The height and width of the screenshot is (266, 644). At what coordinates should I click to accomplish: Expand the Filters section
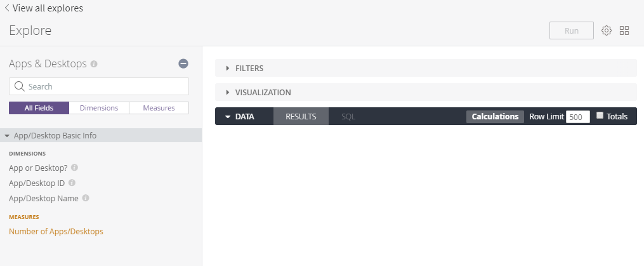tap(228, 68)
